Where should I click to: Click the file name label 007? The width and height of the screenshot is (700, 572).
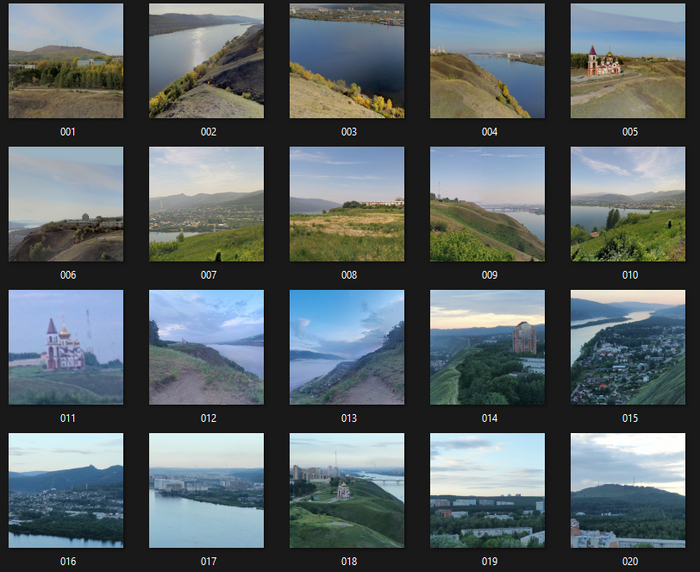click(208, 275)
